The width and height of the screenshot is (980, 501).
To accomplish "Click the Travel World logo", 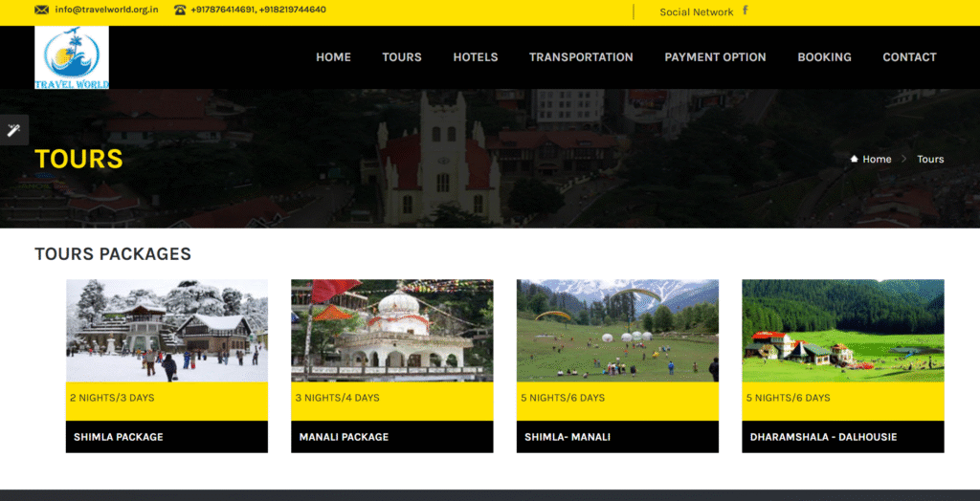I will point(71,57).
